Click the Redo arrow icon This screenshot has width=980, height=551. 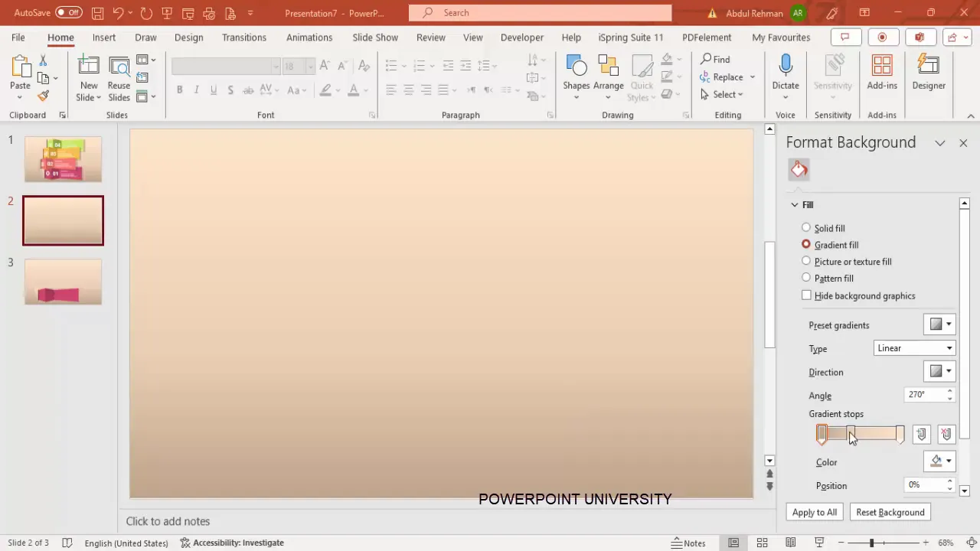pos(145,13)
